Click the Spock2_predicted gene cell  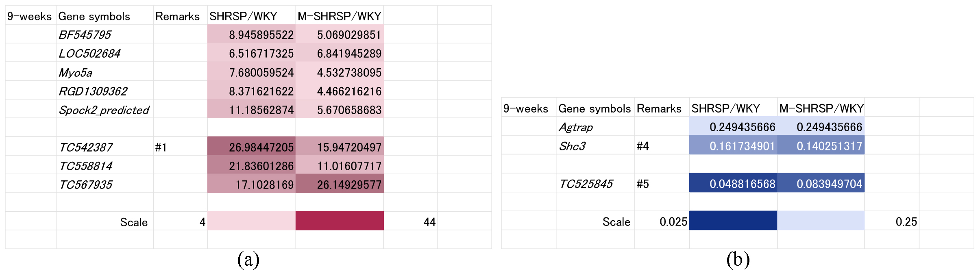pos(104,110)
